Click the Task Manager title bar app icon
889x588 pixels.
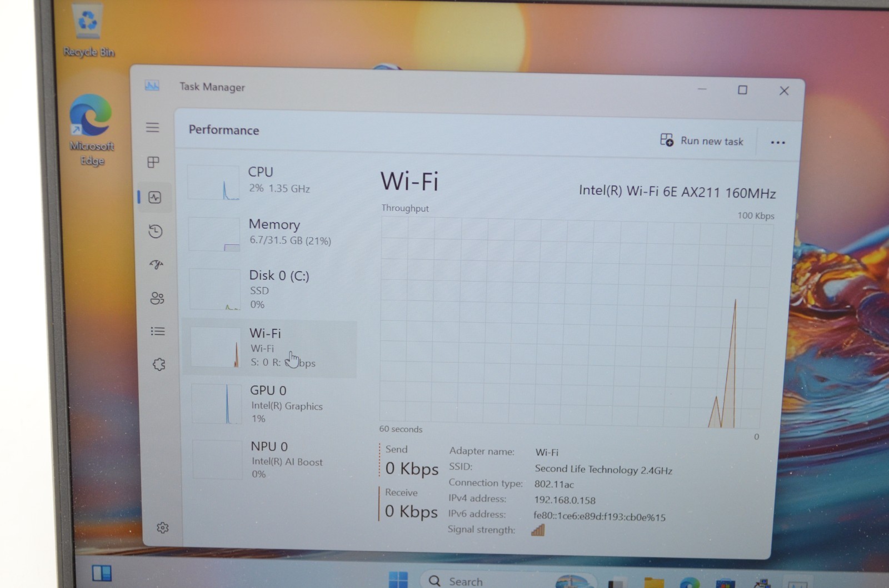coord(152,86)
